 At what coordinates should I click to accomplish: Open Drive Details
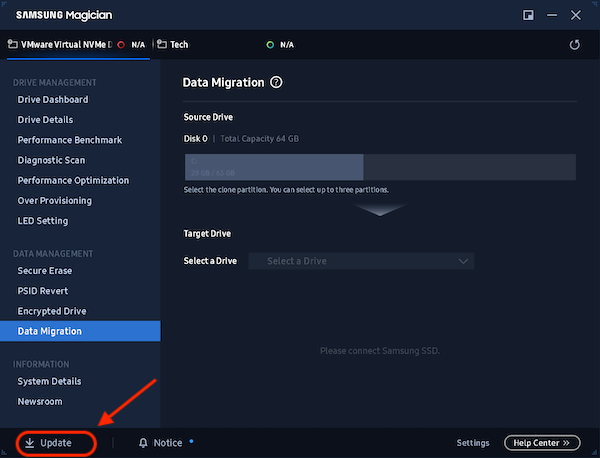point(45,120)
